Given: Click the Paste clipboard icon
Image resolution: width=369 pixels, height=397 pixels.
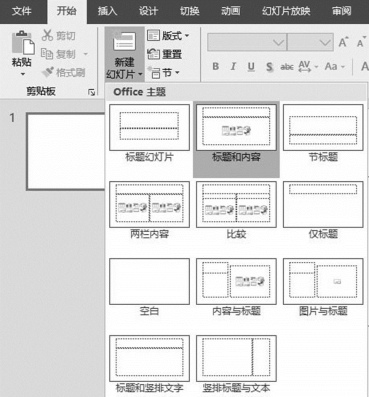Looking at the screenshot, I should coord(23,43).
